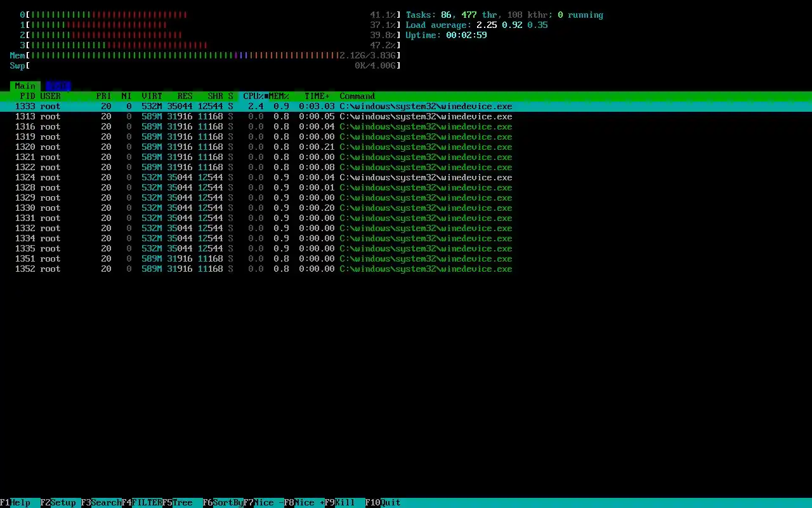Click the 47.2% CPU 3 percentage
812x508 pixels.
pos(383,45)
